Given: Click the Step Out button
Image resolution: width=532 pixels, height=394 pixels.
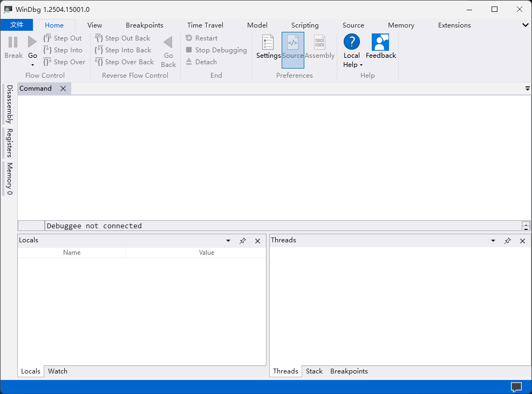Looking at the screenshot, I should click(x=63, y=38).
